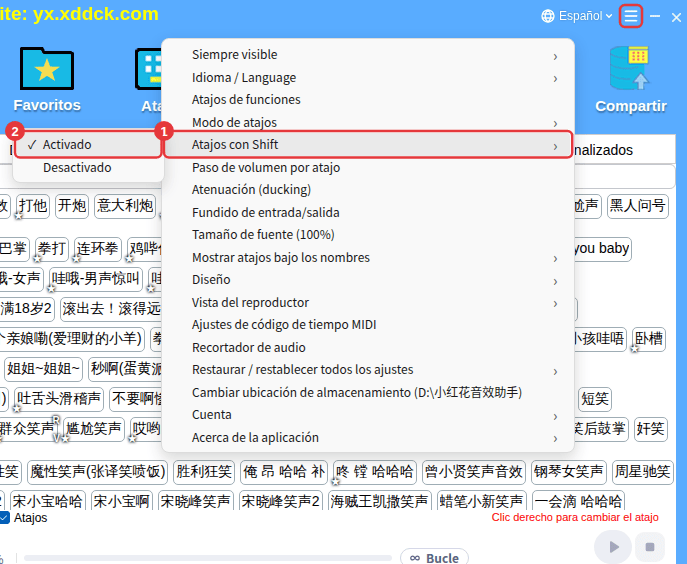The width and height of the screenshot is (687, 564).
Task: Expand the Modo de atajos submenu
Action: point(368,123)
